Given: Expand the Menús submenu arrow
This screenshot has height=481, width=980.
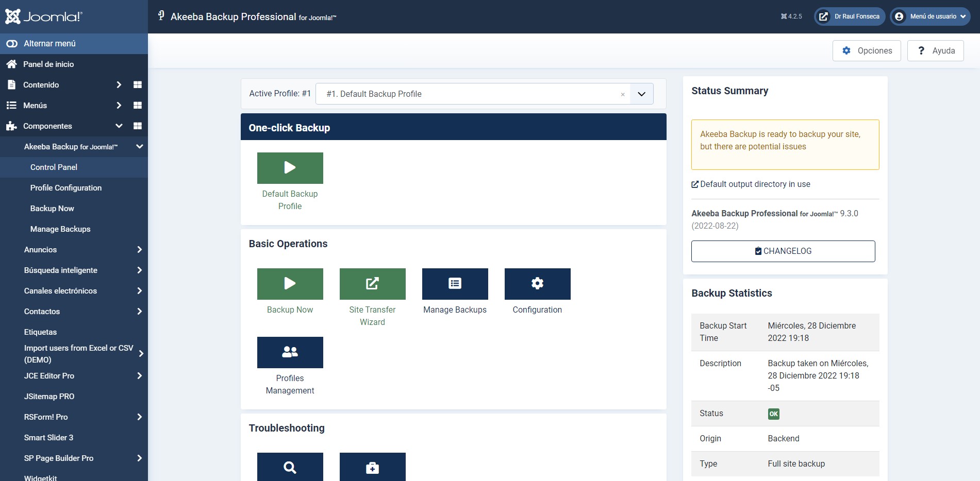Looking at the screenshot, I should [119, 106].
